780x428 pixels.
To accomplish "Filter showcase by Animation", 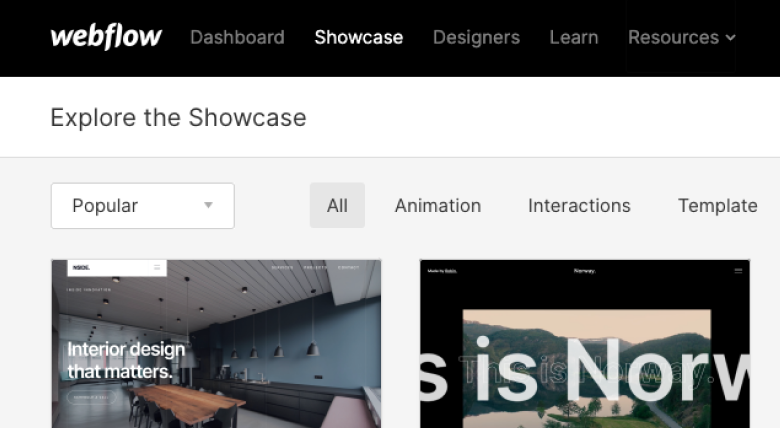I will [438, 206].
